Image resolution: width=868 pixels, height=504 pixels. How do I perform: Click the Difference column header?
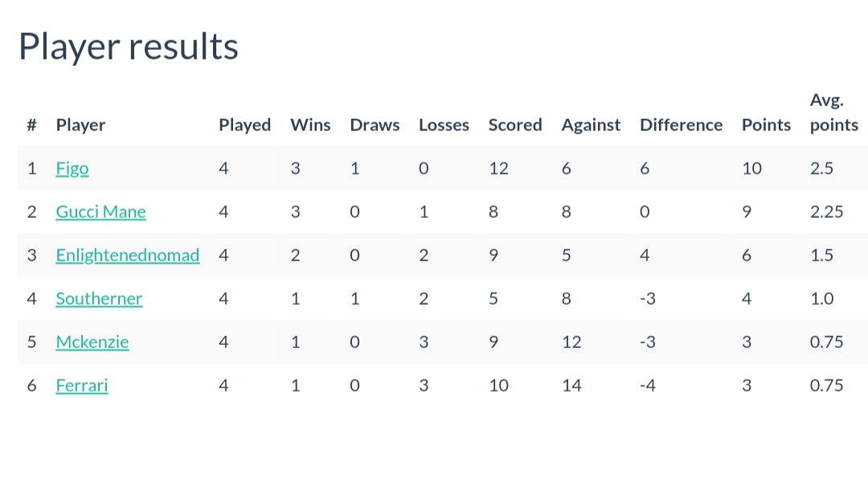point(681,125)
